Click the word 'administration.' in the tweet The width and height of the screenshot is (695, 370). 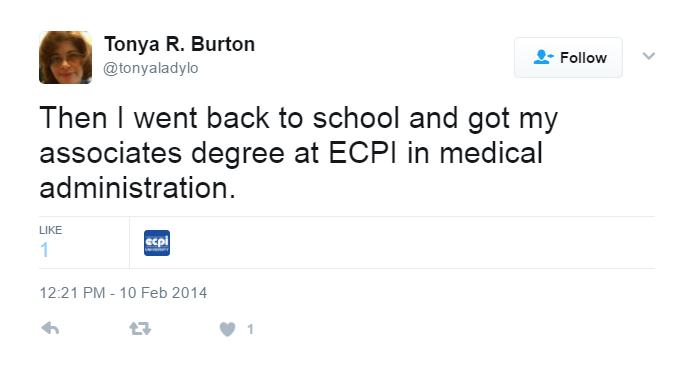137,188
